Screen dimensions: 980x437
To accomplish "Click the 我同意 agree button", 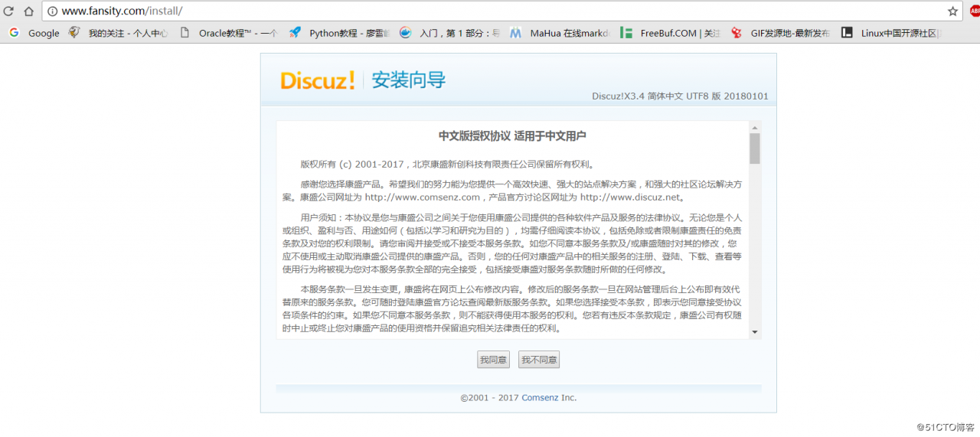I will click(x=494, y=360).
